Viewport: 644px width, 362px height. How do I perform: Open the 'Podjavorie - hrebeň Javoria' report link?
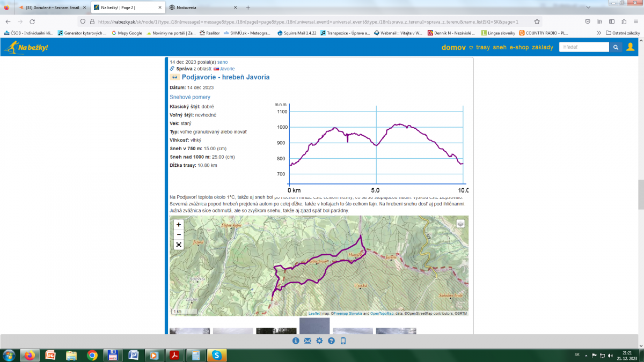click(x=225, y=77)
